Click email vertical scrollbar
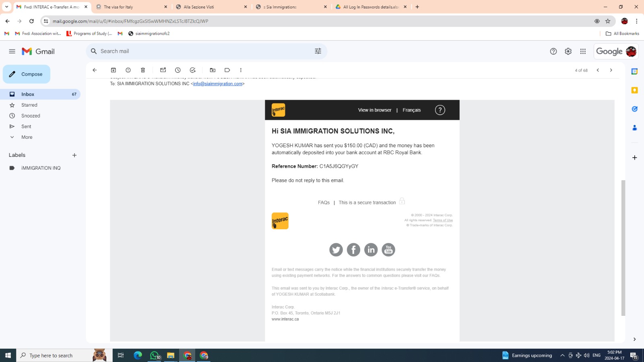This screenshot has height=362, width=644. [623, 248]
